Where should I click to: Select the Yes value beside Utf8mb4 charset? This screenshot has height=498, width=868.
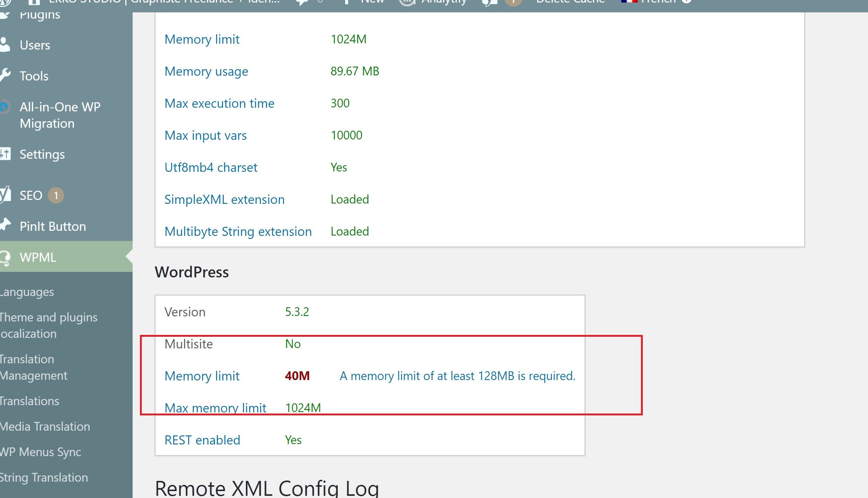(x=339, y=167)
